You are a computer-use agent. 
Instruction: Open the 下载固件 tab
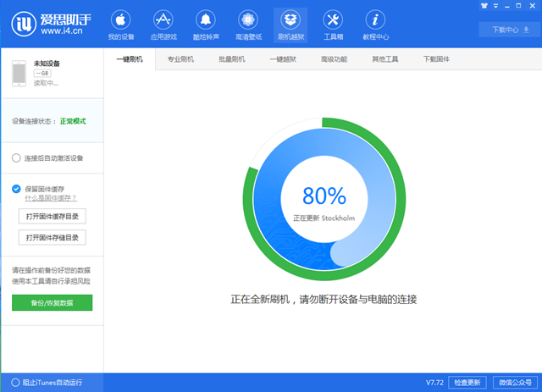tap(436, 59)
